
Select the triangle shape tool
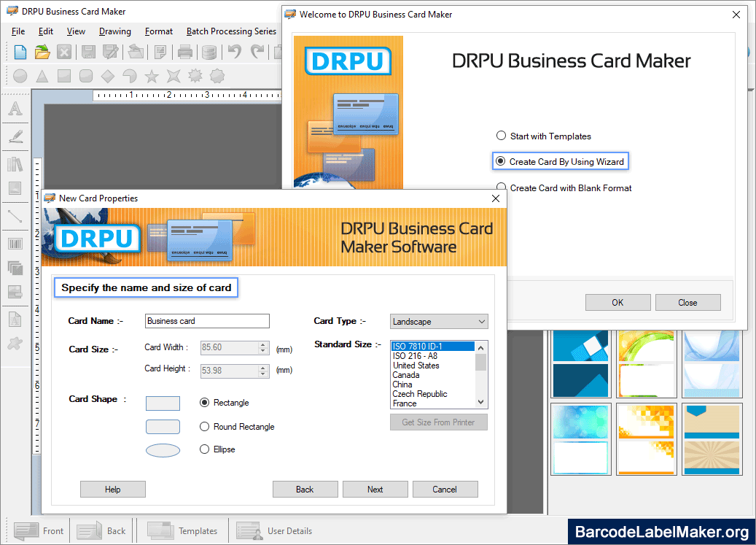[42, 76]
